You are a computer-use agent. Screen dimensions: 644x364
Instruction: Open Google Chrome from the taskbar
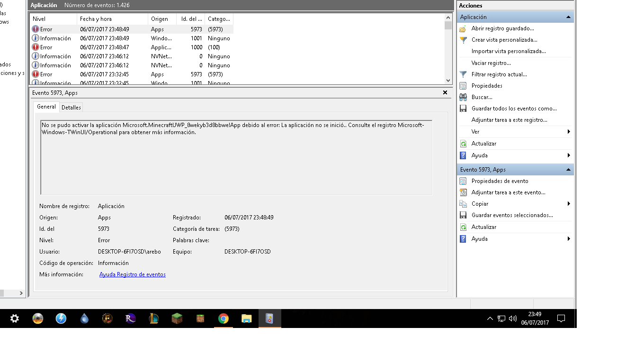[224, 318]
